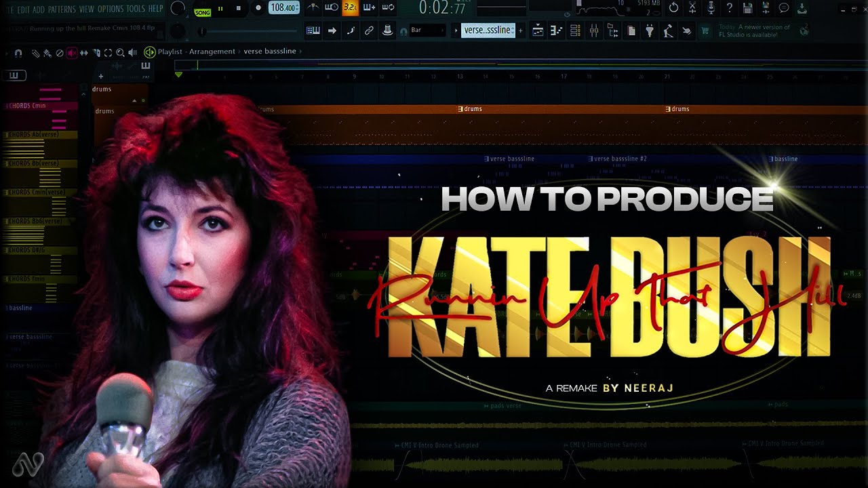This screenshot has height=488, width=868.
Task: Click the 108.400 tempo field
Action: pos(284,8)
